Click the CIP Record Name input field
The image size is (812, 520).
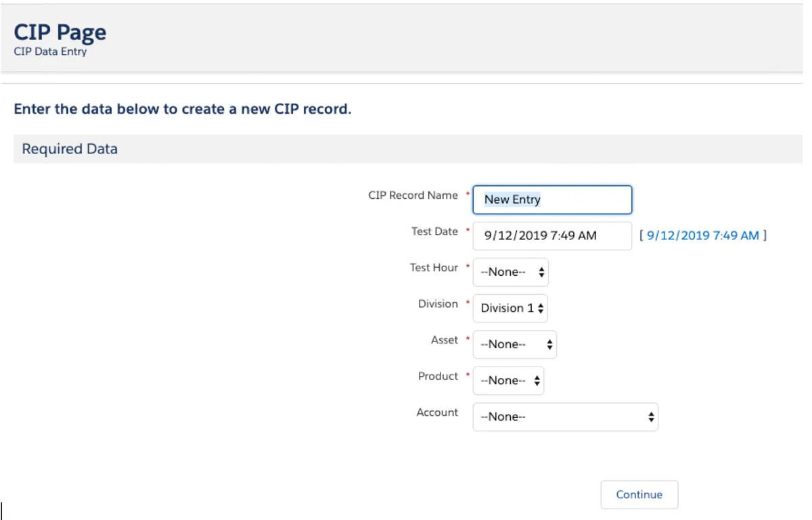click(552, 199)
